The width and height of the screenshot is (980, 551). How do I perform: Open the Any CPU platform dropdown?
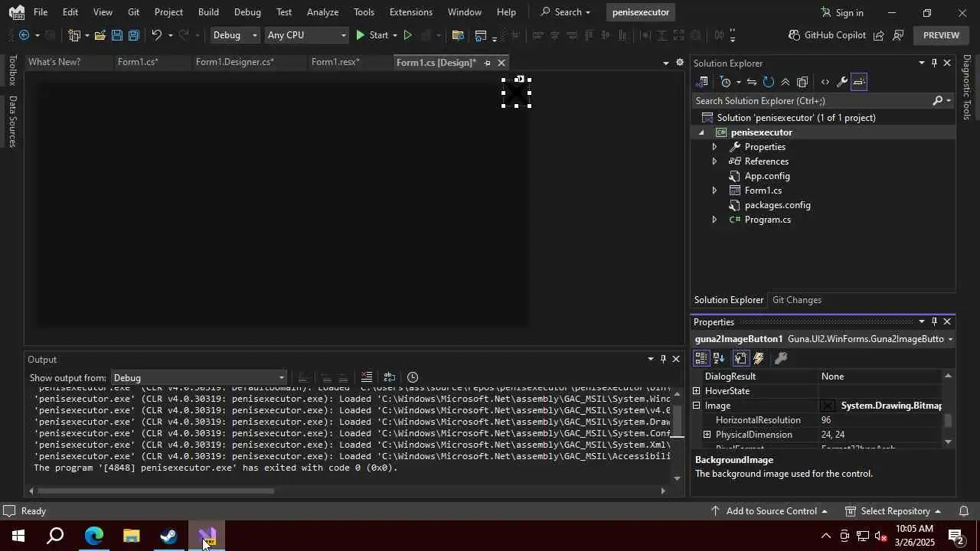point(305,35)
